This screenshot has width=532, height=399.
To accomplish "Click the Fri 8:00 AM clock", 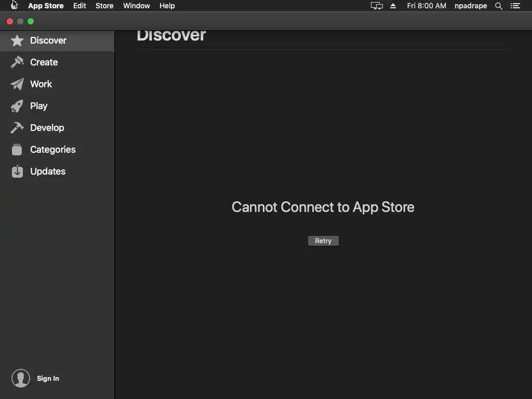I will 427,6.
